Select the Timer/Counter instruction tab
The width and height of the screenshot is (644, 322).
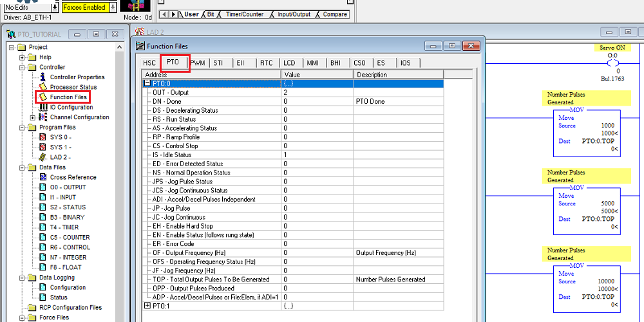245,14
